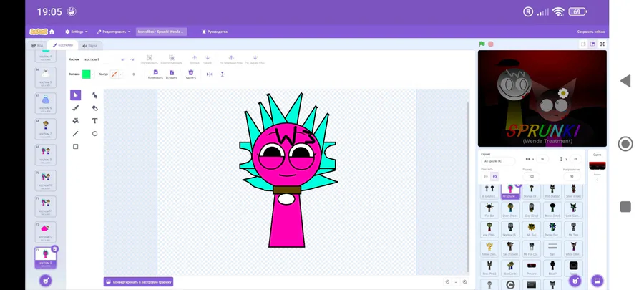This screenshot has height=290, width=644.
Task: Click the Paste (Вставить) icon
Action: tap(172, 73)
